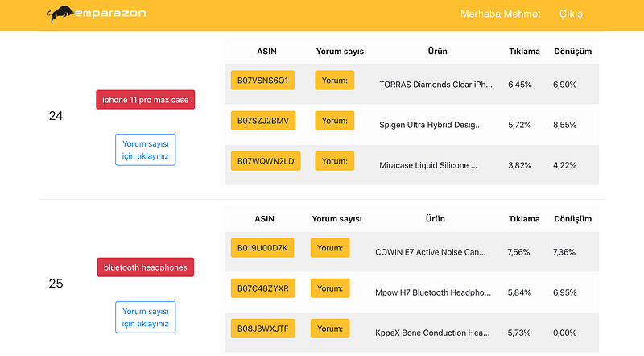Click the emparazon bull logo

click(x=97, y=14)
